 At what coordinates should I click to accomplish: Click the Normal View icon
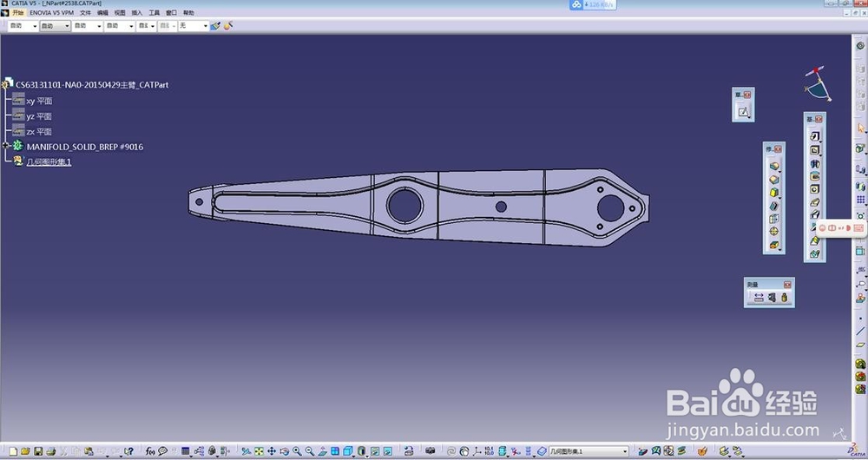point(322,451)
